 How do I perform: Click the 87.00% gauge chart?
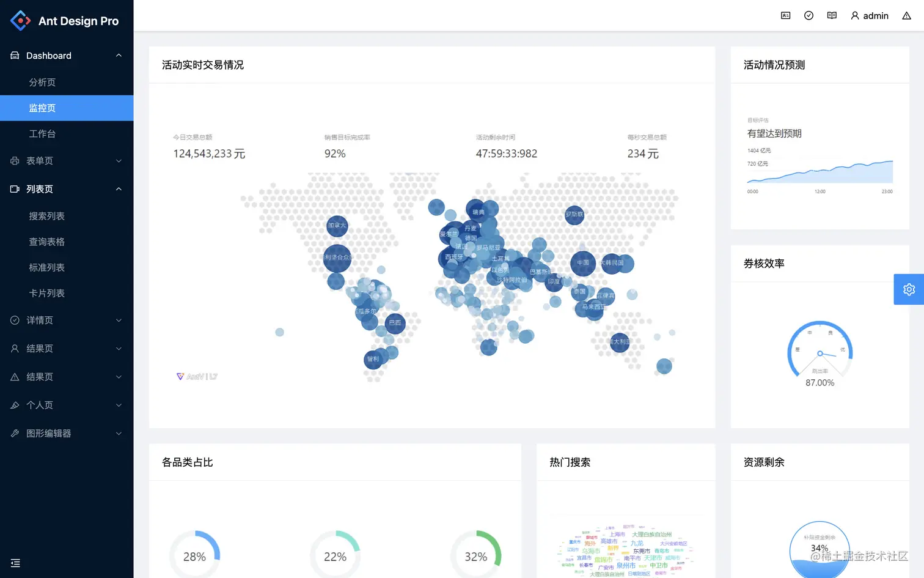820,353
